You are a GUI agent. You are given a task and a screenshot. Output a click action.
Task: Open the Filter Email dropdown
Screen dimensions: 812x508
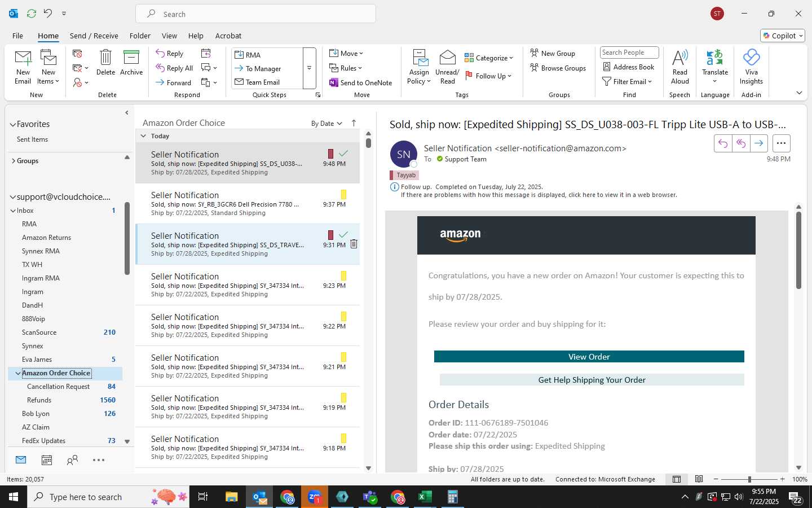click(628, 81)
